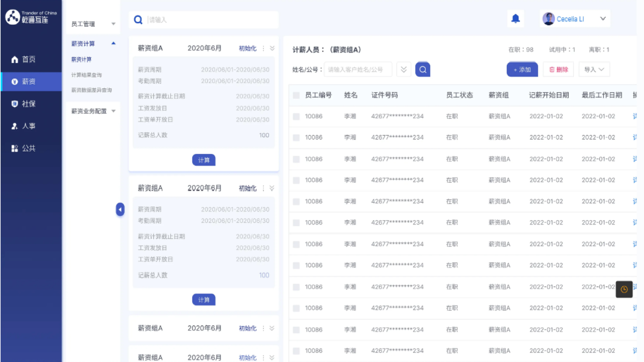The image size is (644, 362).
Task: Collapse the first 薪资组A card chevron
Action: (272, 48)
